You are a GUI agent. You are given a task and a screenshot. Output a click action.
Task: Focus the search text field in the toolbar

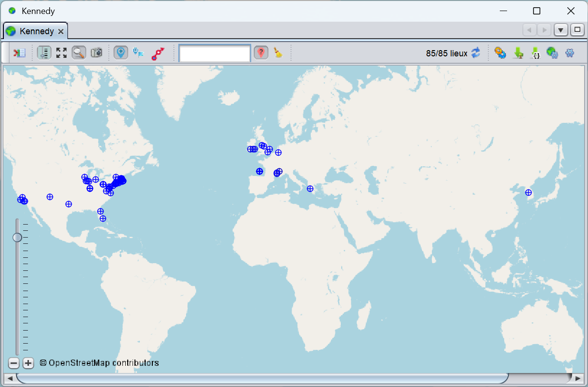tap(214, 53)
